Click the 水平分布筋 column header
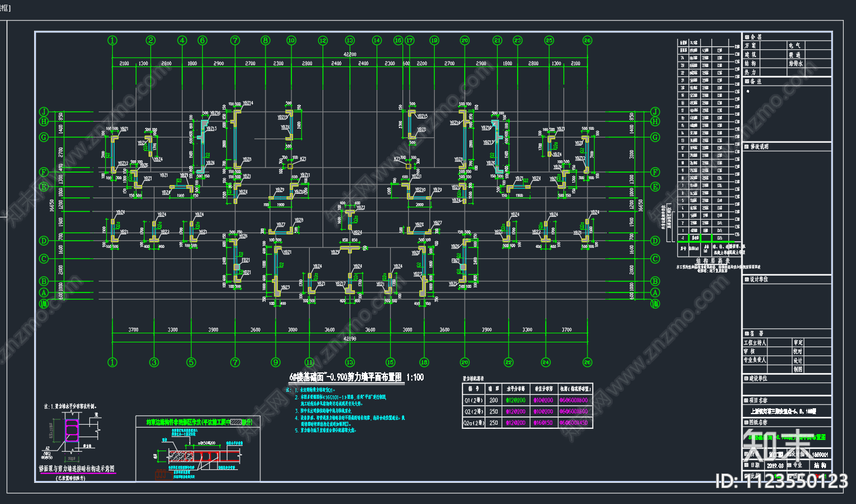Viewport: 856px width, 504px height. (515, 388)
